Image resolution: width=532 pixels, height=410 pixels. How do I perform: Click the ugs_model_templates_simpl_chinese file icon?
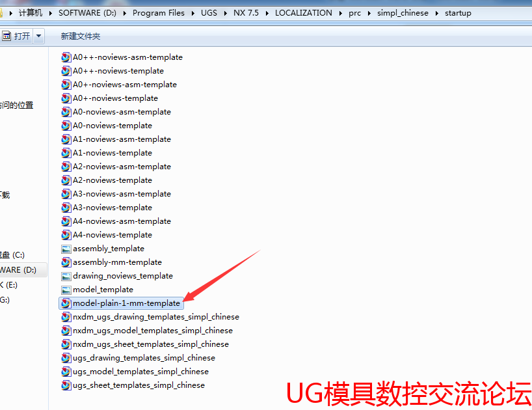click(x=66, y=372)
